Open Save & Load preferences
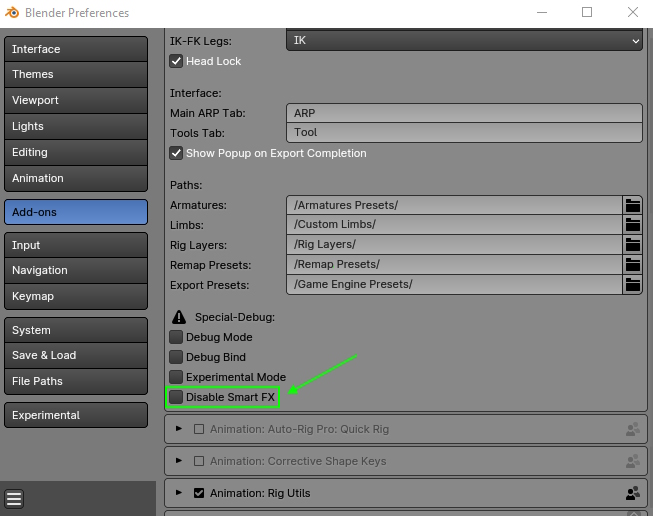This screenshot has width=653, height=516. pos(76,356)
